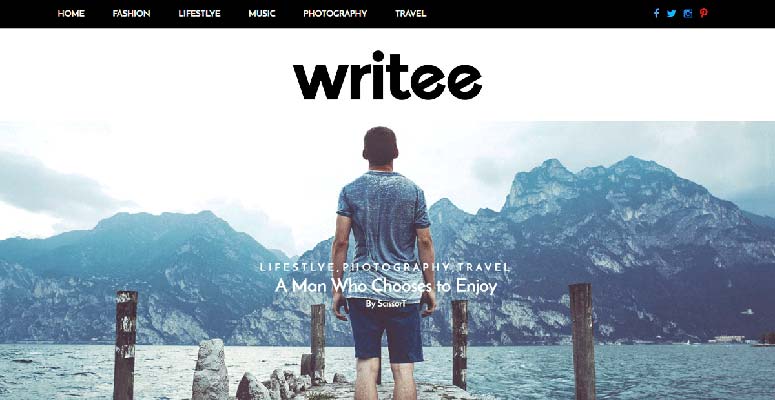775x400 pixels.
Task: Select PHOTOGRAPHY in the top navigation
Action: (335, 14)
